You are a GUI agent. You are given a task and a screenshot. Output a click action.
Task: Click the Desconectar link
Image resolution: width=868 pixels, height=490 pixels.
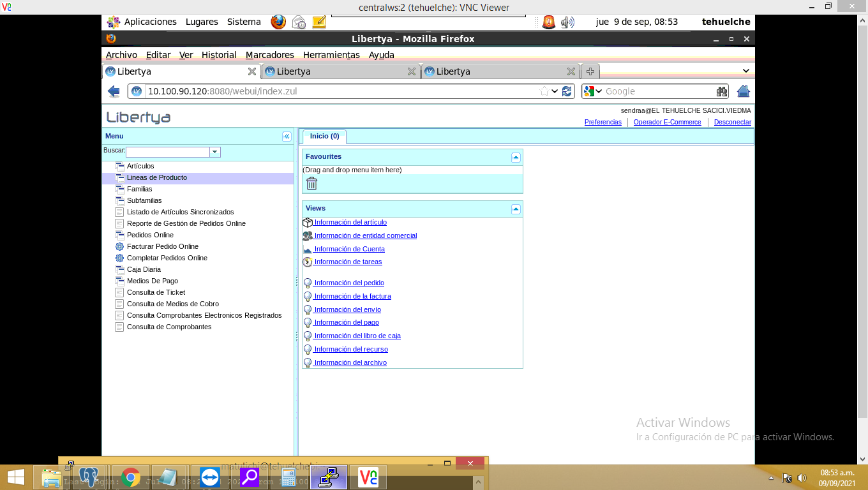click(733, 122)
